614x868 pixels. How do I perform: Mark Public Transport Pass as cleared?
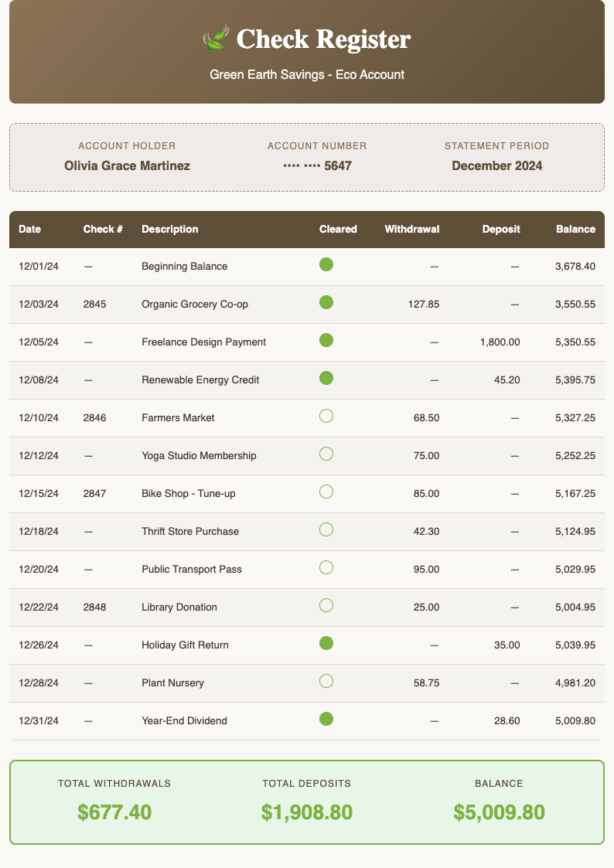coord(326,567)
